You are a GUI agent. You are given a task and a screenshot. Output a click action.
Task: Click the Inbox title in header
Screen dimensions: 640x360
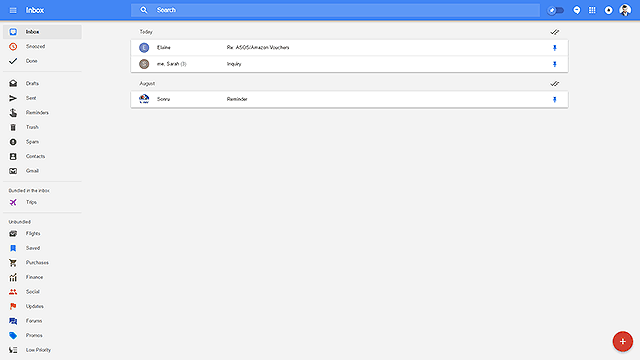click(x=35, y=10)
